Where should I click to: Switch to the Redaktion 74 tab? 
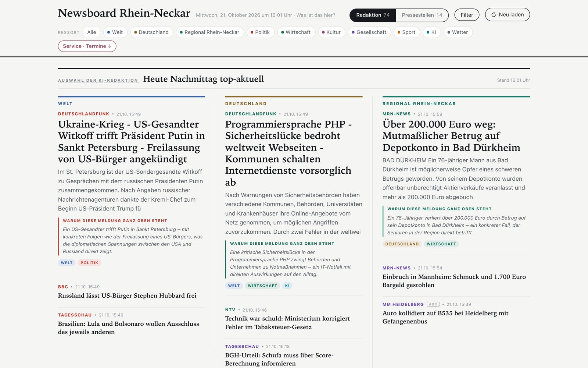373,15
